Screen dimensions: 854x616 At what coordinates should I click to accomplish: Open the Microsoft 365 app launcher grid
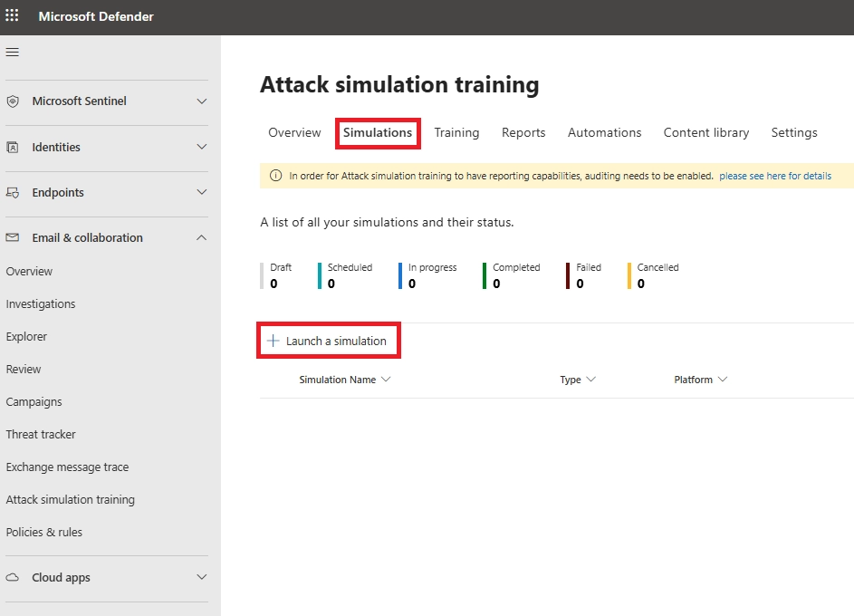(12, 16)
